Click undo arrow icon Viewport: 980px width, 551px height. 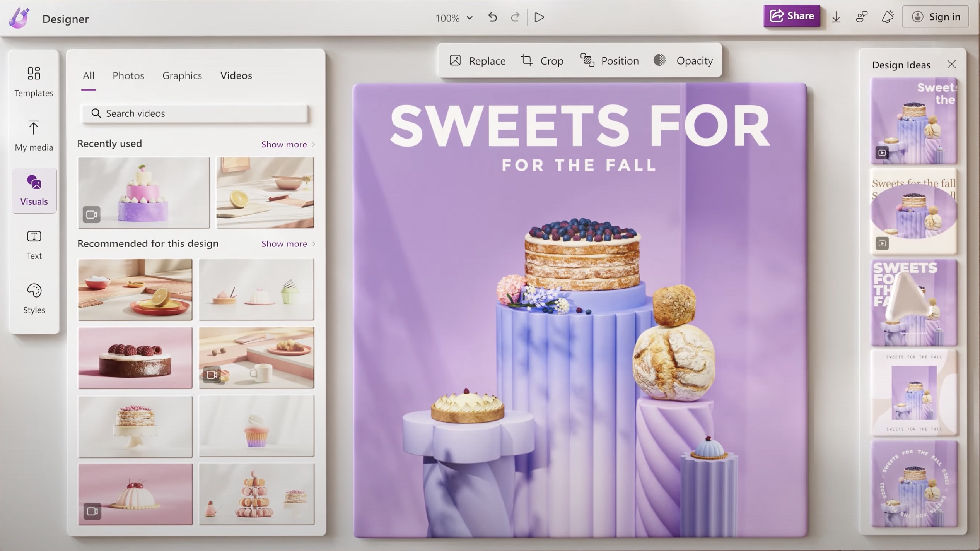tap(492, 17)
